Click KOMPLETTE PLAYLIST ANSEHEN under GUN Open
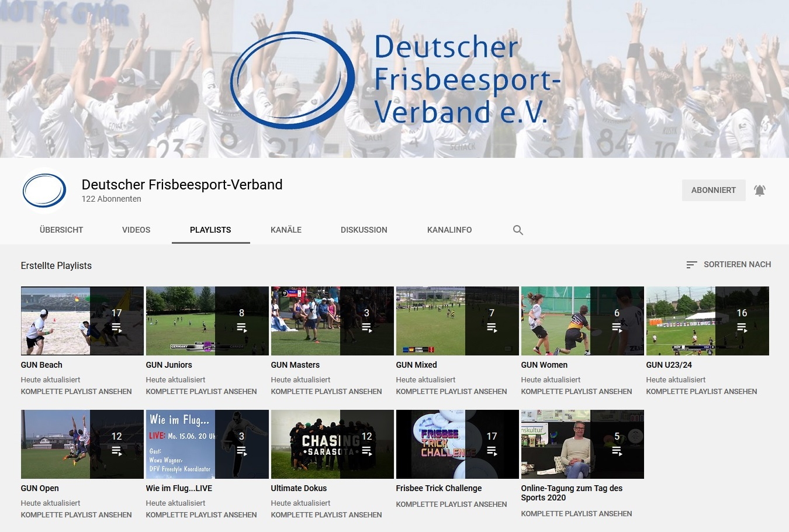This screenshot has height=532, width=789. pos(76,515)
